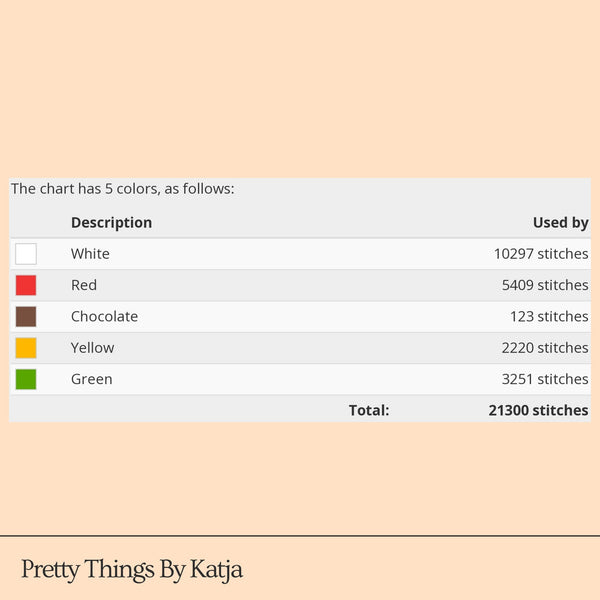This screenshot has width=600, height=600.
Task: Click the Chocolate brown color swatch
Action: pos(26,316)
